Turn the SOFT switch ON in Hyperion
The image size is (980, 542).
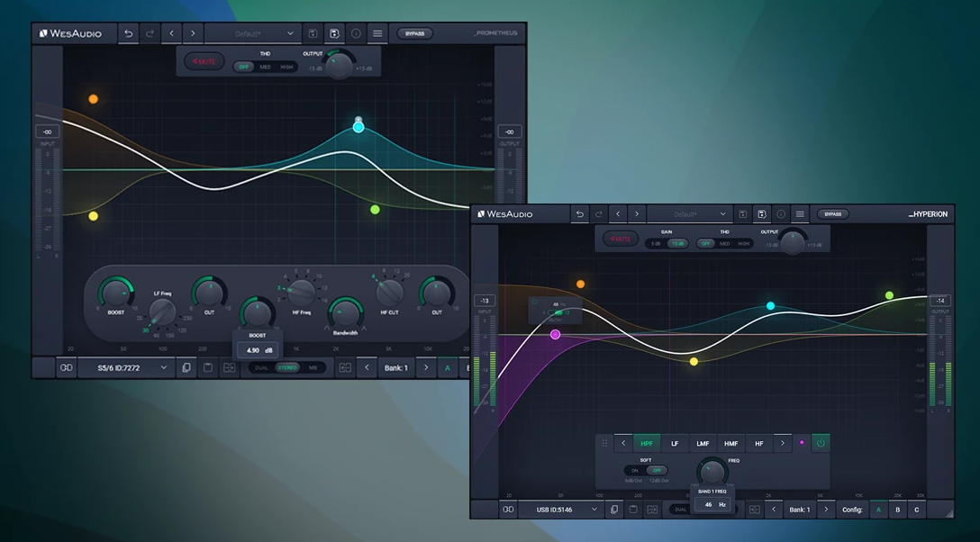point(634,470)
